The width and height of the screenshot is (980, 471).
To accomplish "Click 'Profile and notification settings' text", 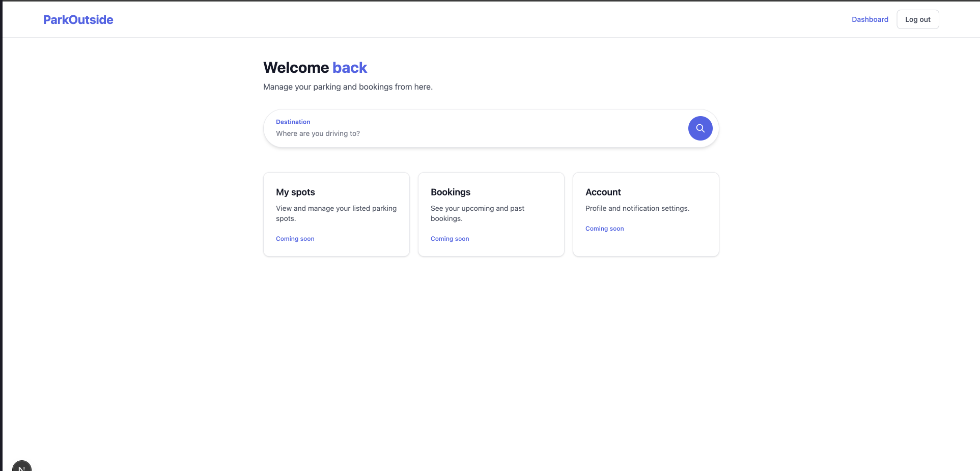I will (x=637, y=208).
